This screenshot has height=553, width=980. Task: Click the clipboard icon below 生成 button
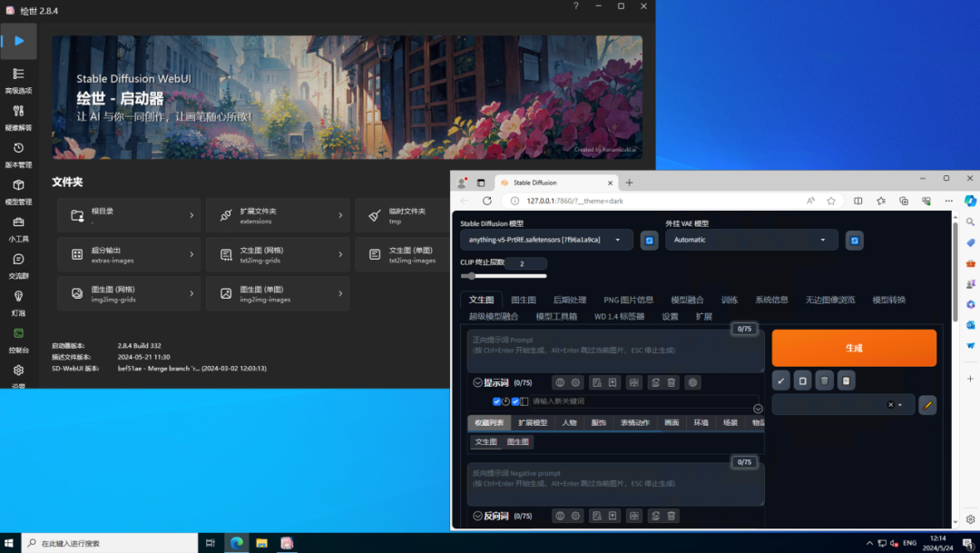point(847,380)
